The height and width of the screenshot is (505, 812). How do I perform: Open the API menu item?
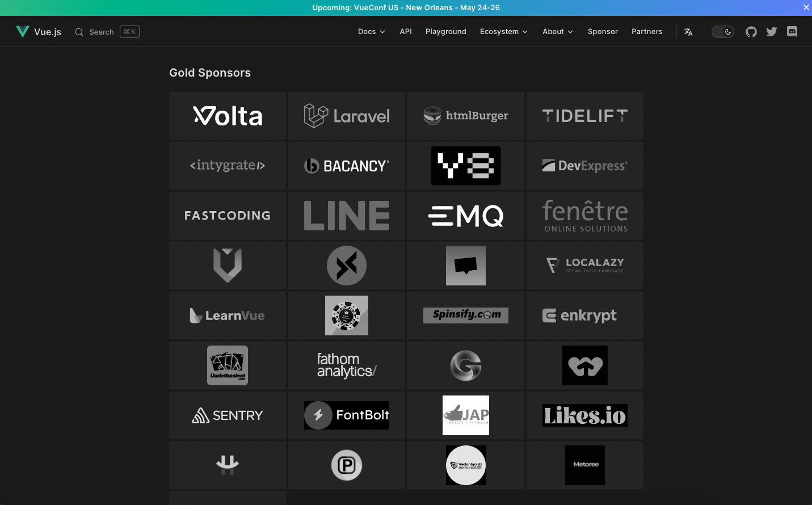406,32
